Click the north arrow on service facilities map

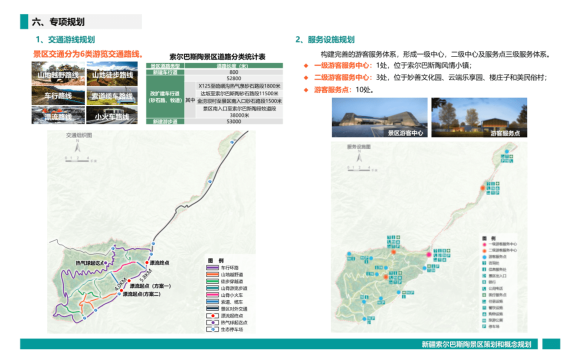pyautogui.click(x=359, y=157)
